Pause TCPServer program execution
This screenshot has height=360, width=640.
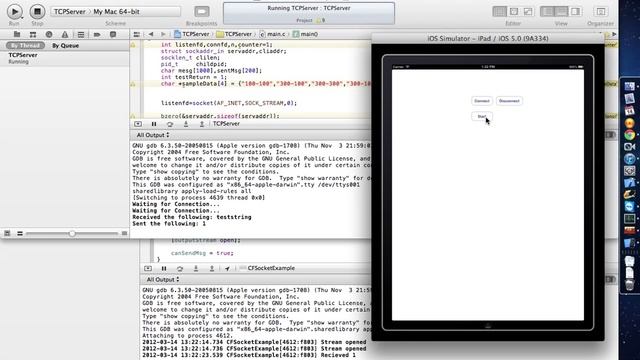point(154,124)
